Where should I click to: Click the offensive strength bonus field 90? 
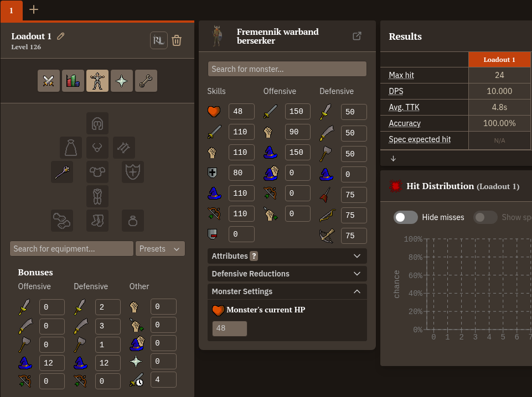tap(297, 132)
